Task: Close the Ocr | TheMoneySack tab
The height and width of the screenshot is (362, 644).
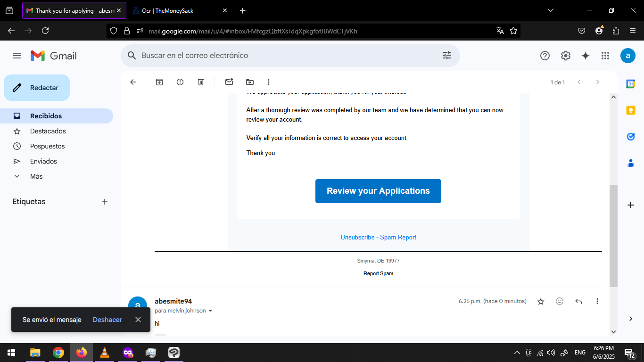Action: [224, 10]
